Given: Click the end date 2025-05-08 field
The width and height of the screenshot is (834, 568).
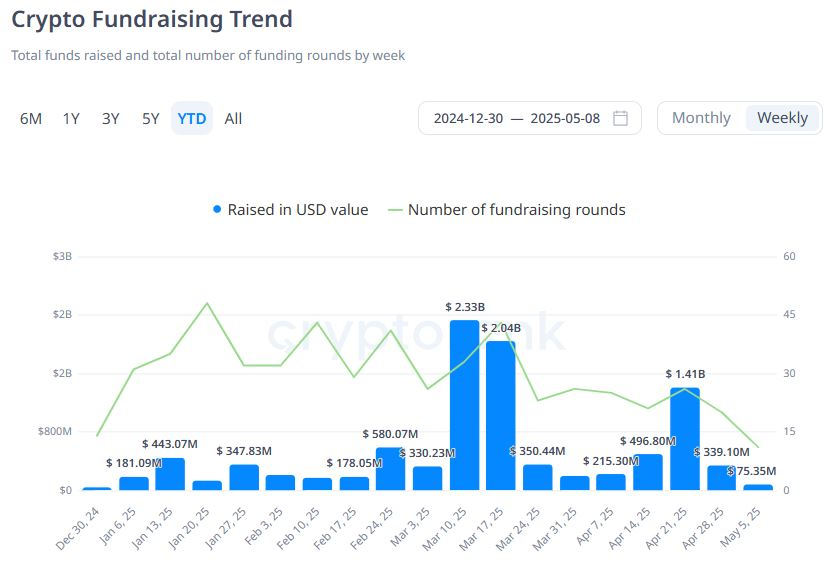Looking at the screenshot, I should point(565,118).
